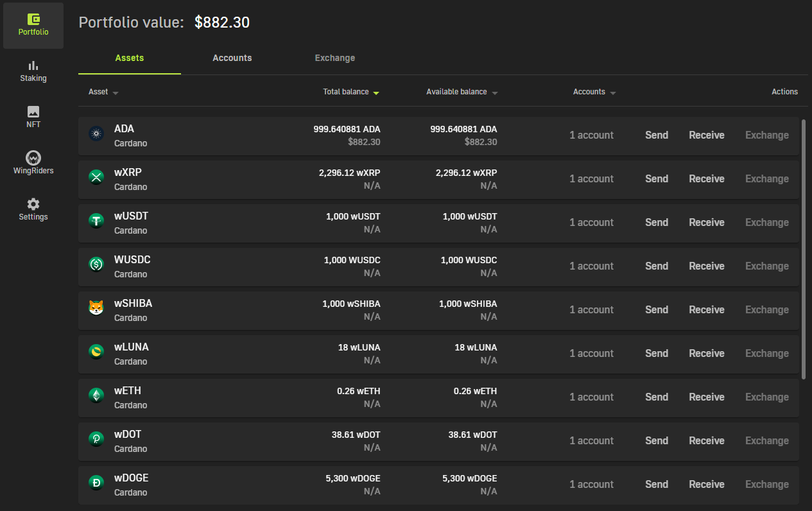Send wDOT from its row

coord(657,440)
